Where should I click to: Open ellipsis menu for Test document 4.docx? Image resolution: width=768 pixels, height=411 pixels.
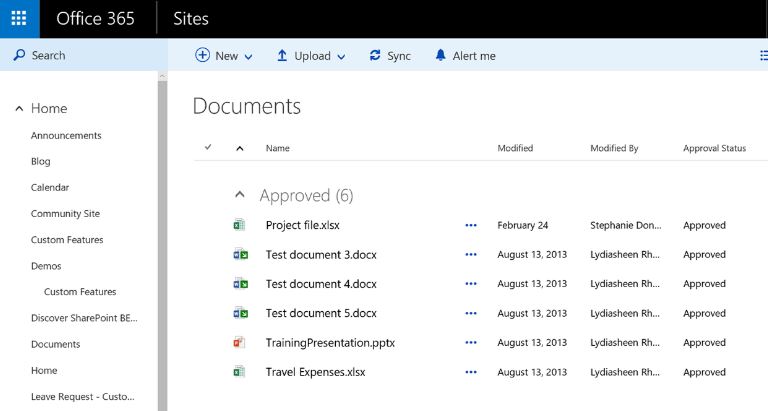tap(471, 284)
